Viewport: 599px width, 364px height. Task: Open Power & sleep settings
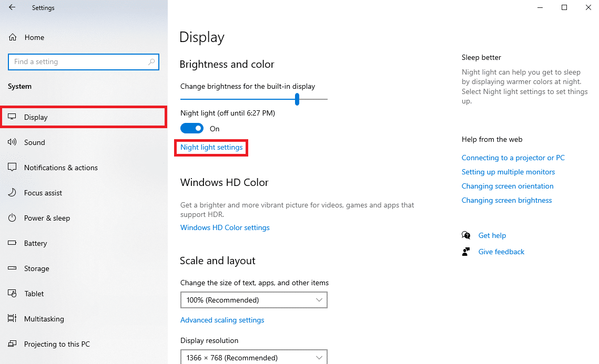(x=46, y=217)
